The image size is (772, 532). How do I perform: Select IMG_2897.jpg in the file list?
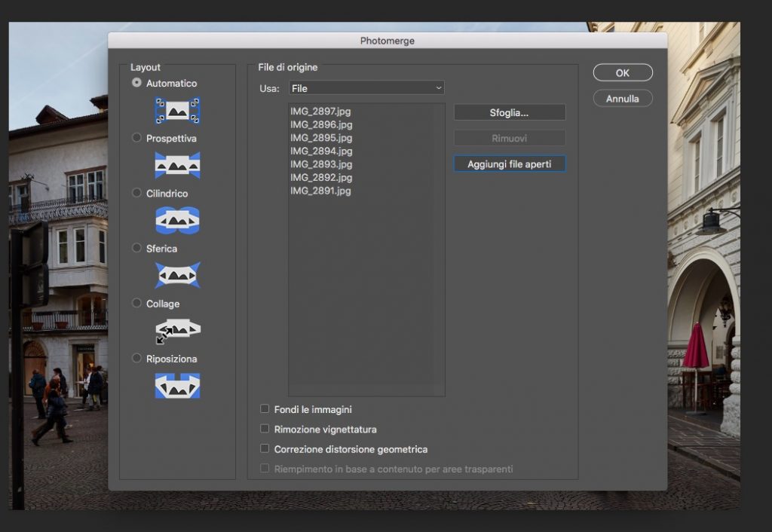click(320, 112)
